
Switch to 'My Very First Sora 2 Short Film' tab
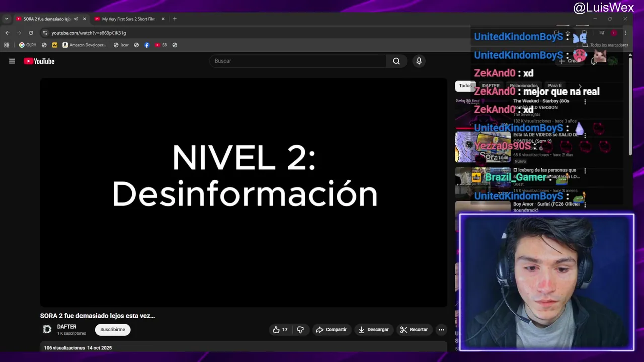pyautogui.click(x=128, y=19)
